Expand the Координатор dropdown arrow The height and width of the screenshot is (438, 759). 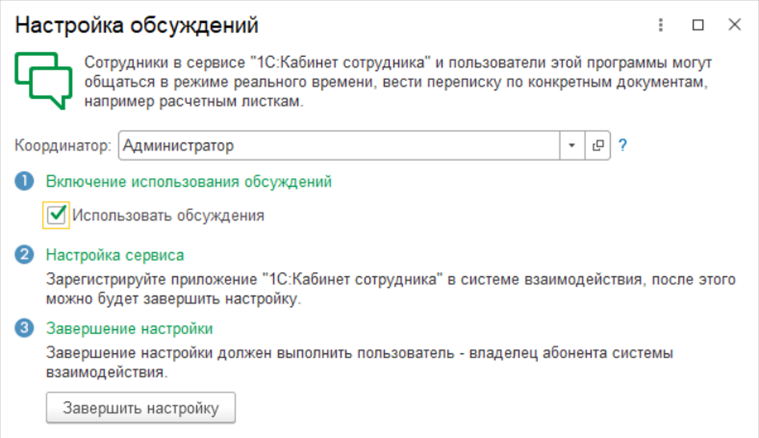point(571,146)
